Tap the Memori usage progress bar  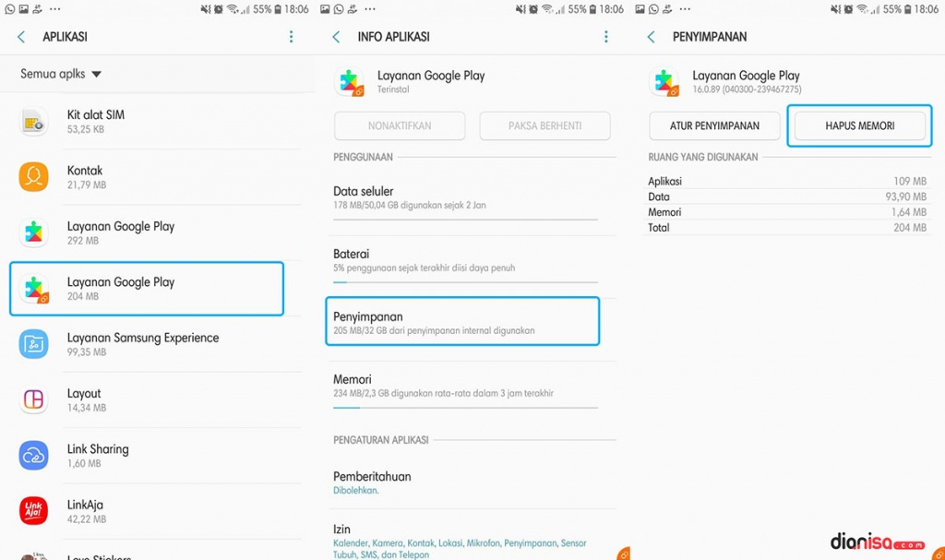pos(465,408)
